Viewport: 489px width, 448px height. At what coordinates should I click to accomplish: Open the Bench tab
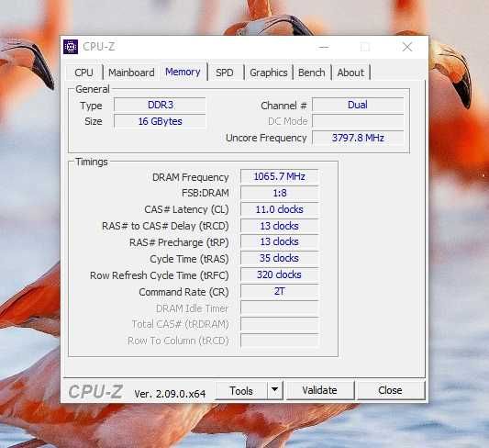tap(312, 73)
